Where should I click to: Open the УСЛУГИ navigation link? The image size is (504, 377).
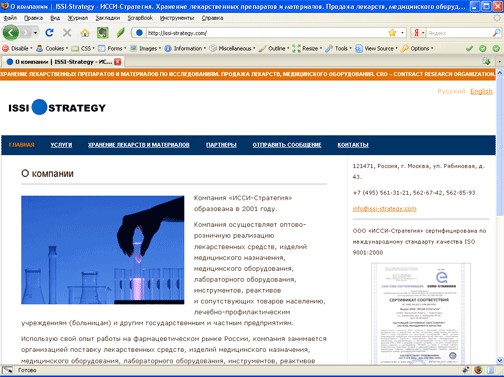tap(61, 145)
